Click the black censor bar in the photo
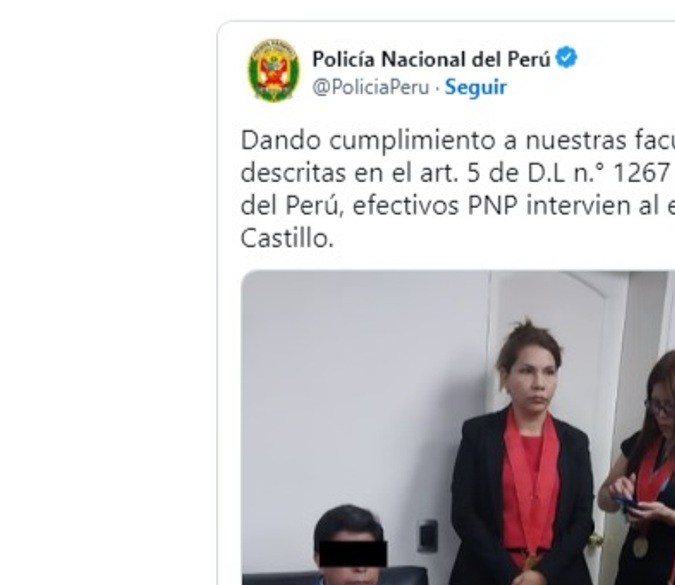 coord(353,554)
